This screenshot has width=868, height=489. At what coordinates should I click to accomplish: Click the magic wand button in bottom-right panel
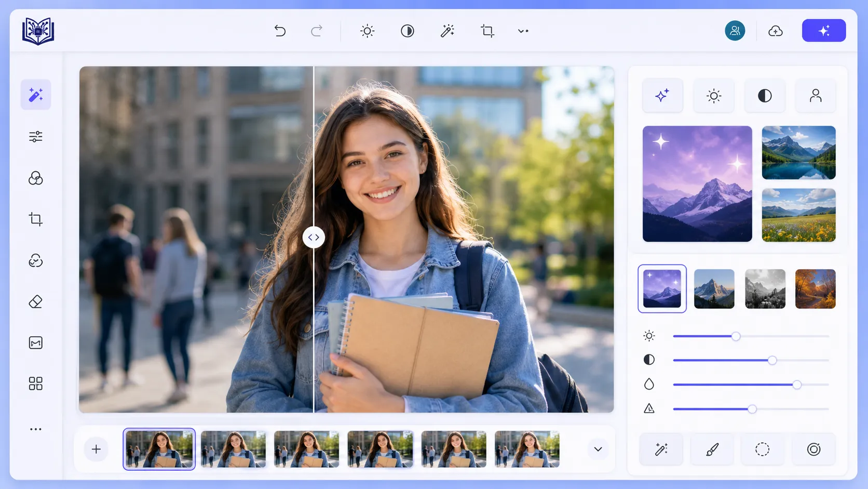pyautogui.click(x=661, y=450)
